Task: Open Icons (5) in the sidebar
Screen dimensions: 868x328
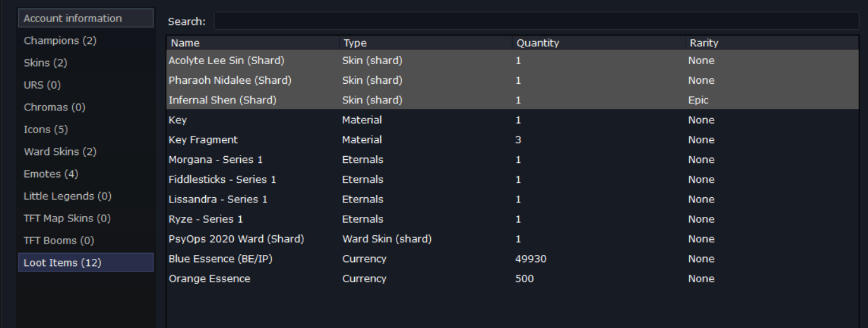Action: tap(86, 129)
